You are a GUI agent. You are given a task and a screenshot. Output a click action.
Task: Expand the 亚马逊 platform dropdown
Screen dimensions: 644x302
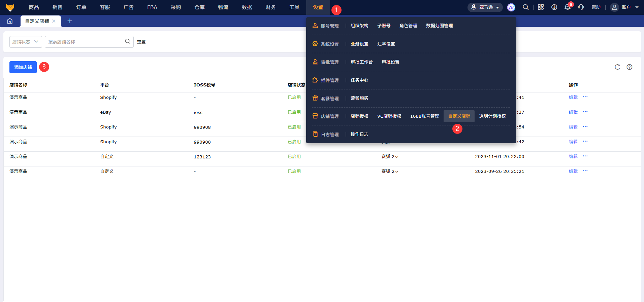point(485,7)
